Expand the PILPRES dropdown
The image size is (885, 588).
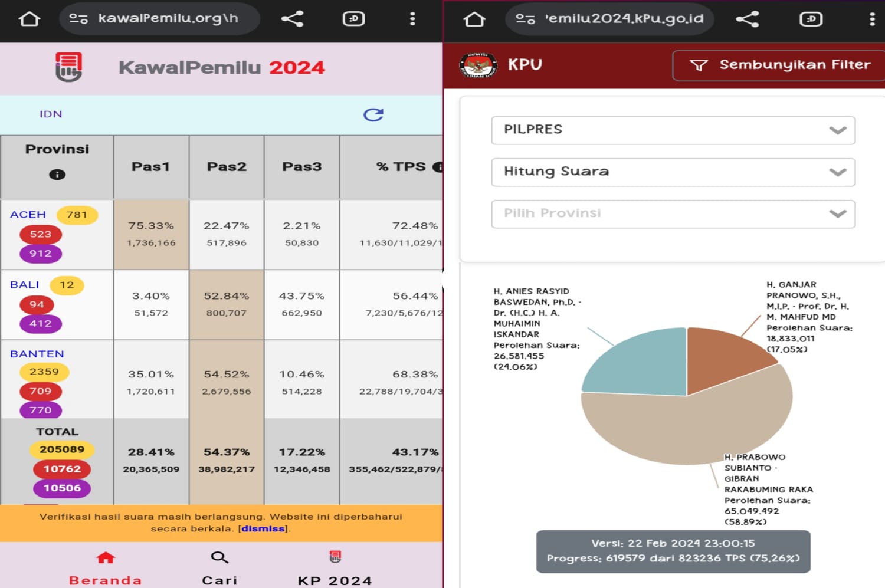pos(673,130)
